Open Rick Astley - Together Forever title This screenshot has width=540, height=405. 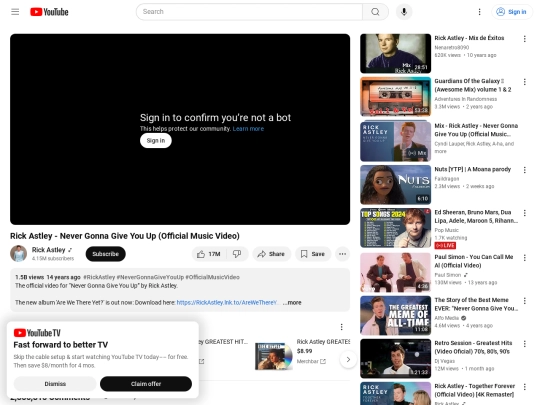pos(475,390)
